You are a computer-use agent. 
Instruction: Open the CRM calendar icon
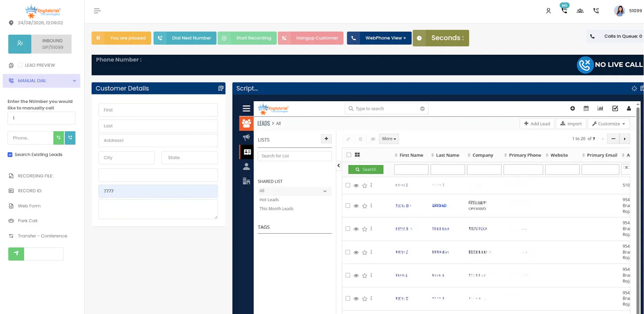tap(586, 108)
